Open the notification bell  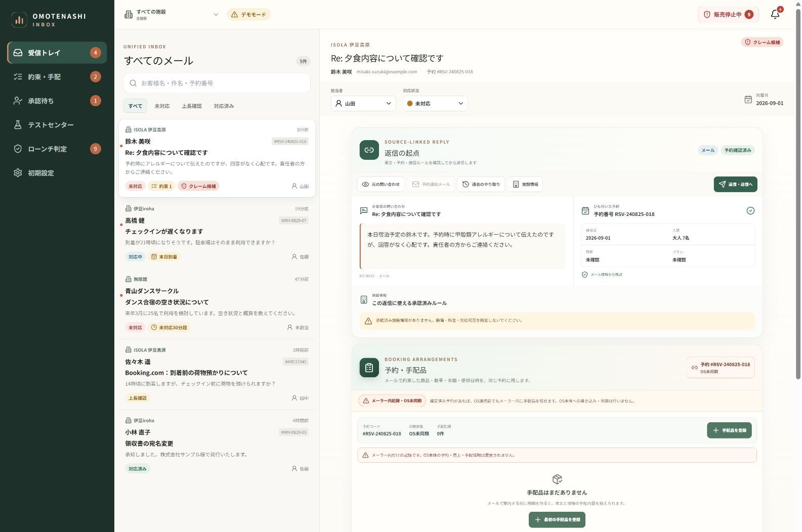coord(775,14)
